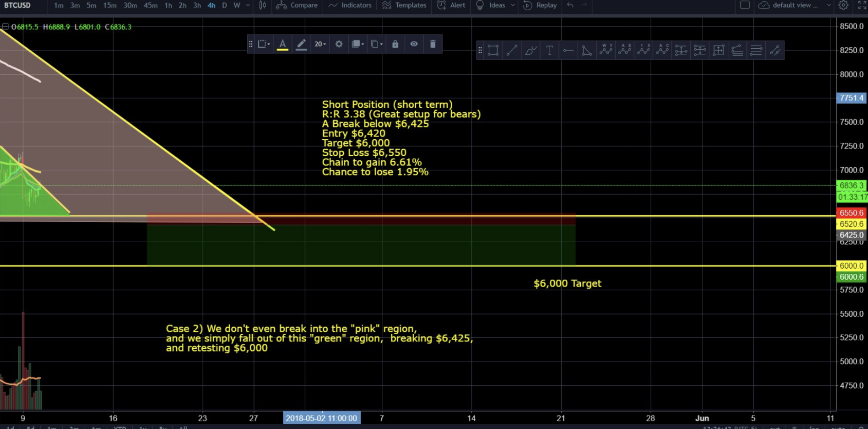Click the 7751.4 price axis label

point(852,98)
